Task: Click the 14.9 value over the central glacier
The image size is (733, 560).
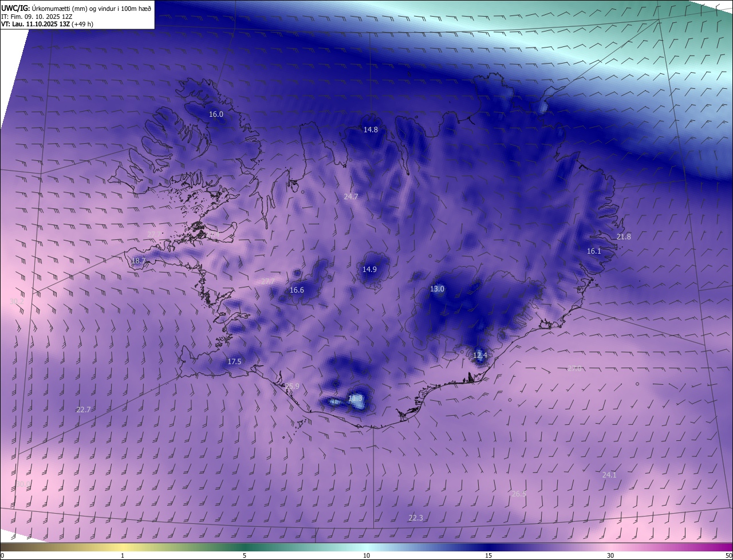Action: coord(369,270)
